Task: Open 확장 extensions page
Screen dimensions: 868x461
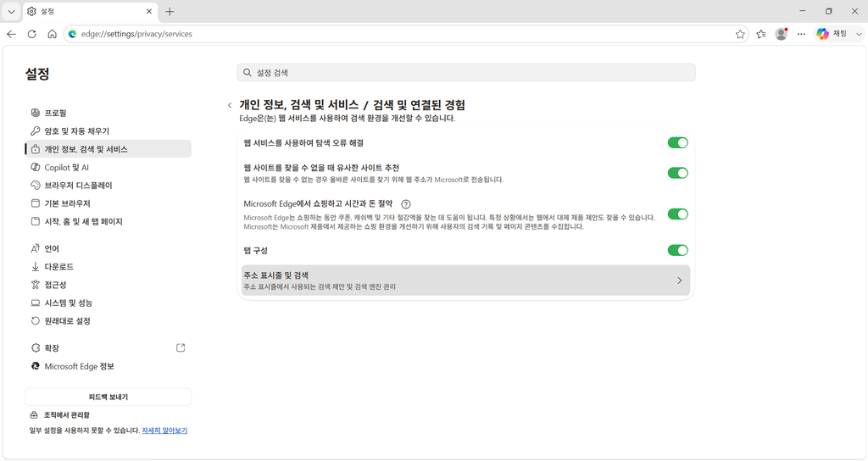Action: [108, 348]
